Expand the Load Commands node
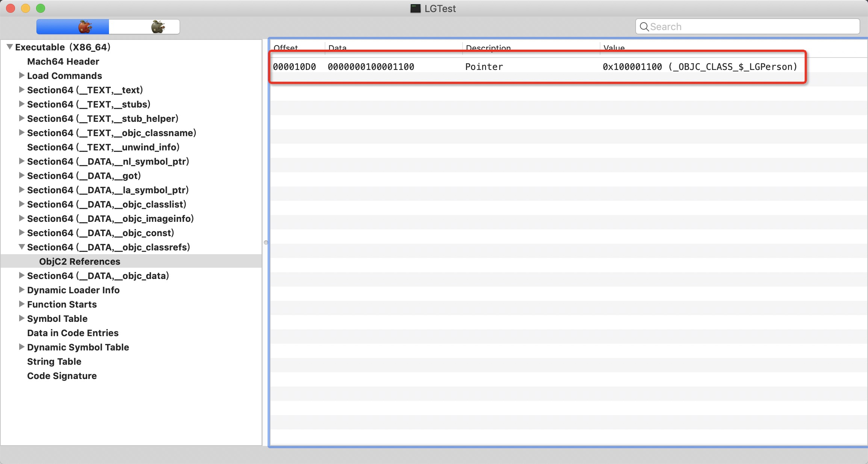This screenshot has width=868, height=464. pos(22,76)
